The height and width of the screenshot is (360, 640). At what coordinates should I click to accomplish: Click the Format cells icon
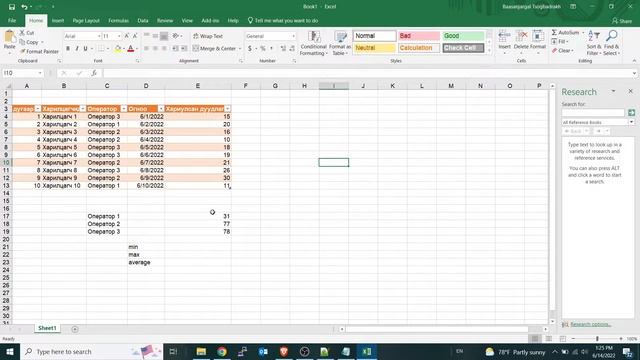(538, 37)
